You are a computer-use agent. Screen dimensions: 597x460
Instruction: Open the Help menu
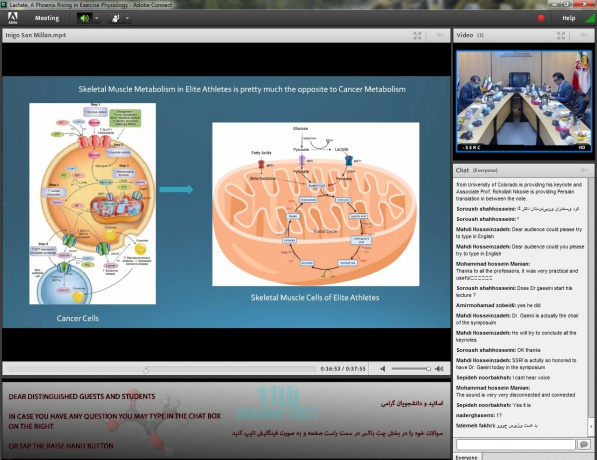coord(568,18)
